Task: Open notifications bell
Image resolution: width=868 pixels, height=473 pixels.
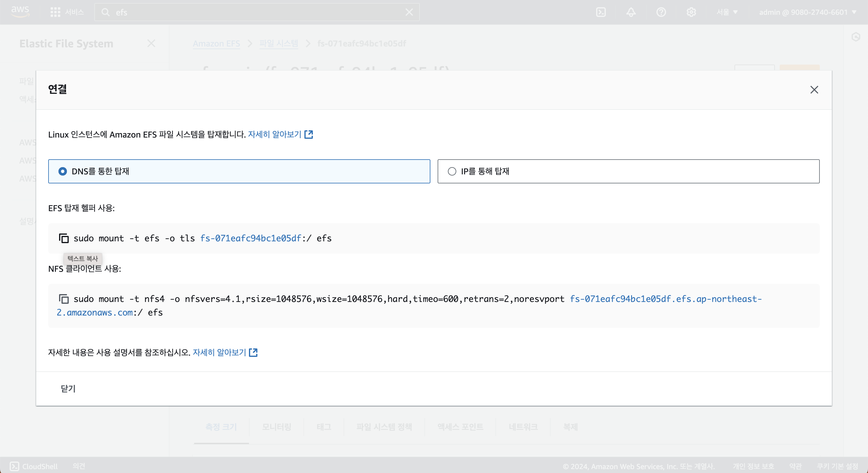Action: (x=631, y=12)
